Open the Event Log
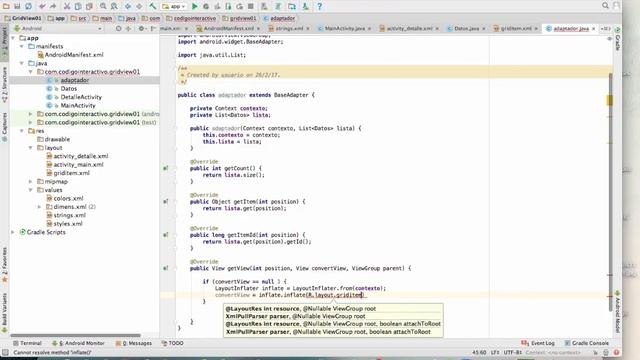The height and width of the screenshot is (360, 640). (x=538, y=343)
